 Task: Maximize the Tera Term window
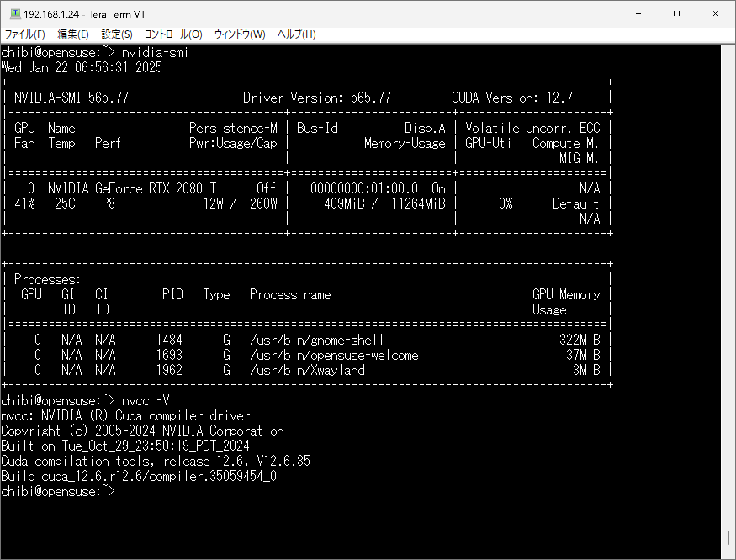[677, 14]
